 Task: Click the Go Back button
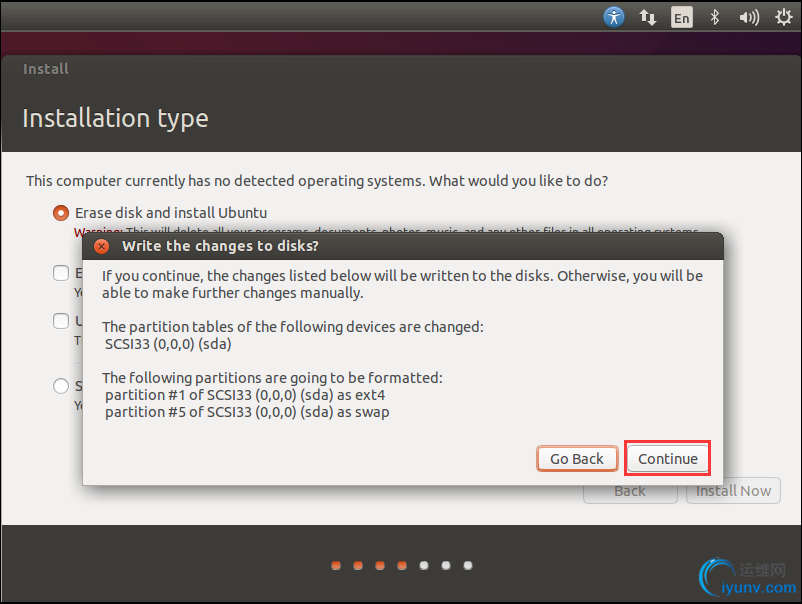point(577,459)
